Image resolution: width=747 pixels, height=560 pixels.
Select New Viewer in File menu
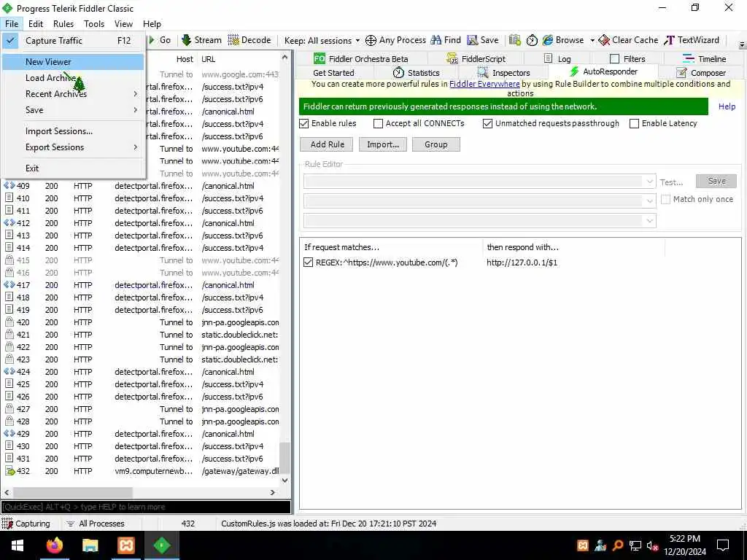(72, 62)
